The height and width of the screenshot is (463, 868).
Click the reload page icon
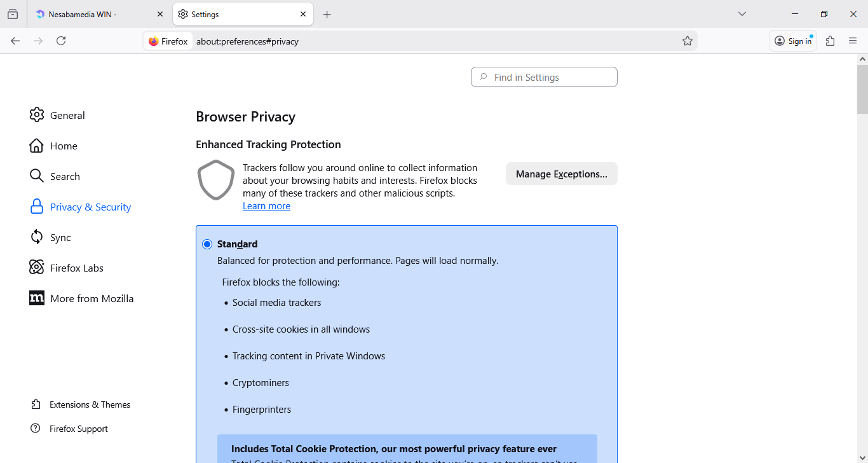click(61, 41)
